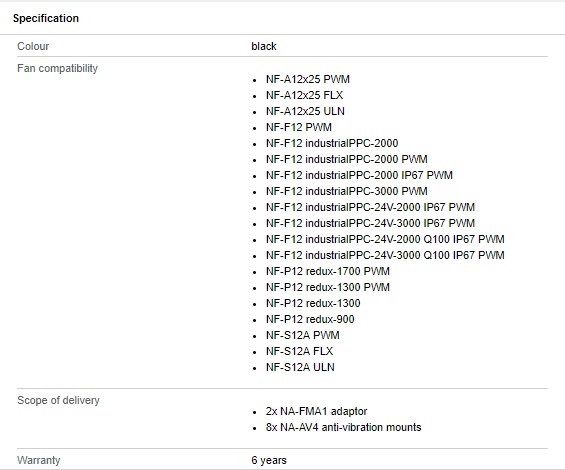The height and width of the screenshot is (470, 565).
Task: Select the 2x NA-FMA1 adaptor item
Action: [x=316, y=411]
